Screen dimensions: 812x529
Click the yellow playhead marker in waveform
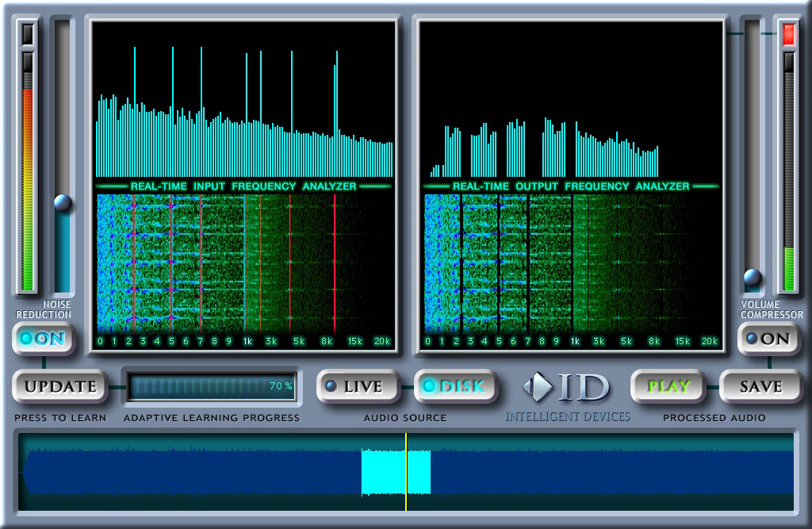pos(406,472)
